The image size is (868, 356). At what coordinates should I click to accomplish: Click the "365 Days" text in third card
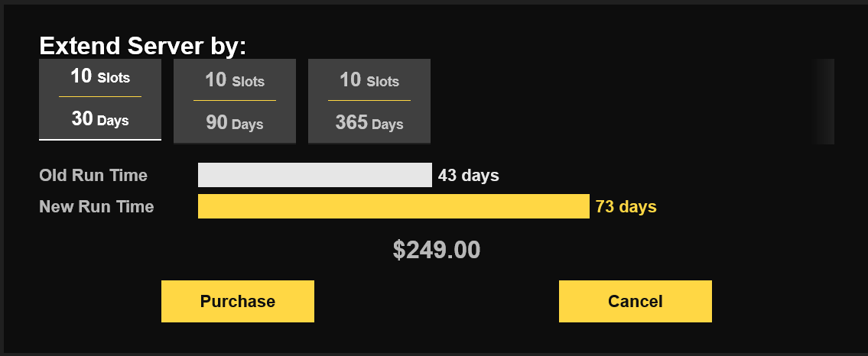(x=369, y=123)
